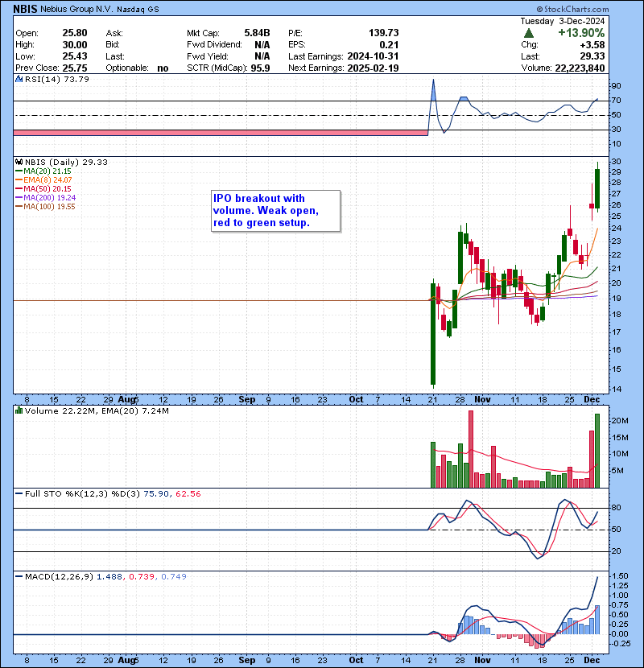Click the 20M mark on the volume axis
The image size is (644, 668).
[620, 420]
